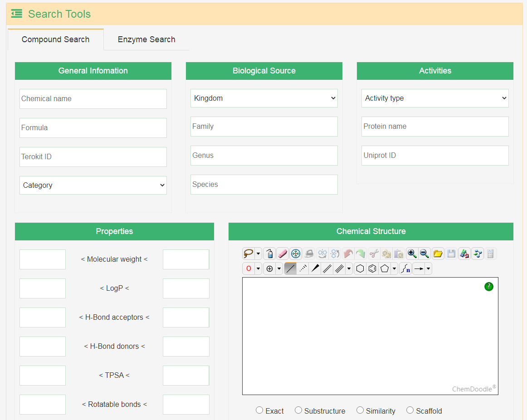This screenshot has width=527, height=420.
Task: Pick the eraser tool in ChemDoodle
Action: 282,254
